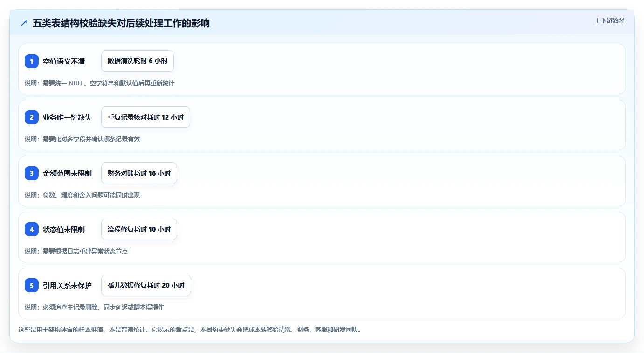Click the 上下游路径 label in the header
Viewport: 644px width, 353px height.
(x=609, y=21)
